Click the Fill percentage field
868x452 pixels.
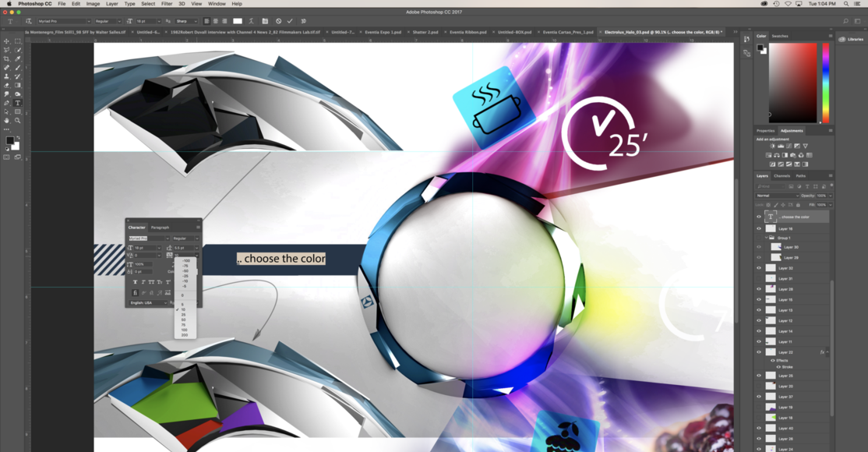(821, 205)
